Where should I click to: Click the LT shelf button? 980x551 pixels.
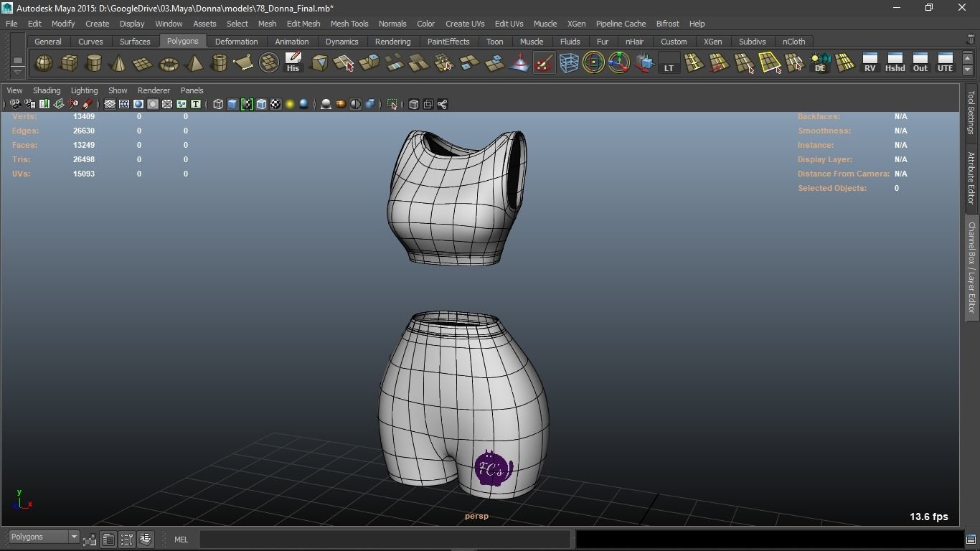669,63
